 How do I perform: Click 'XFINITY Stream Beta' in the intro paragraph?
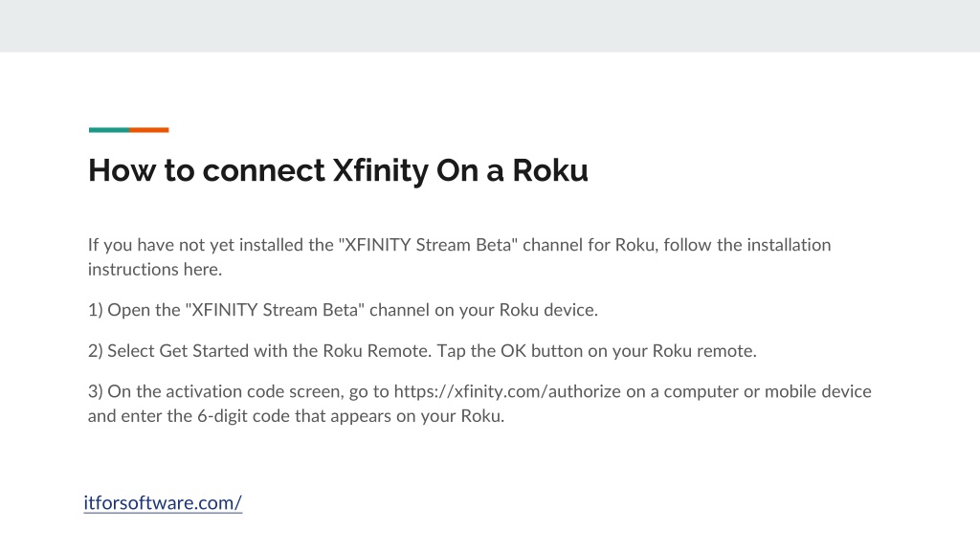pyautogui.click(x=428, y=245)
